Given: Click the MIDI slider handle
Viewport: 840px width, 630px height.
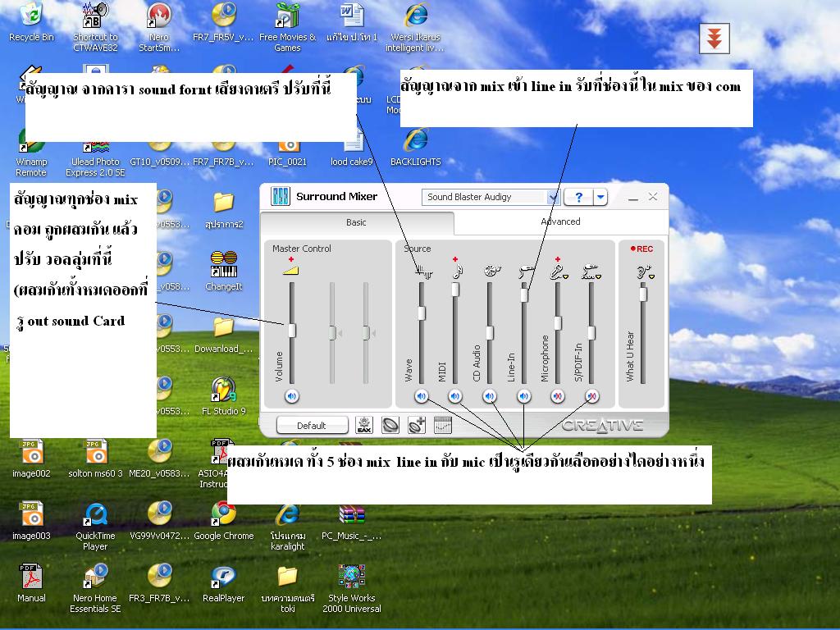Looking at the screenshot, I should pyautogui.click(x=455, y=290).
